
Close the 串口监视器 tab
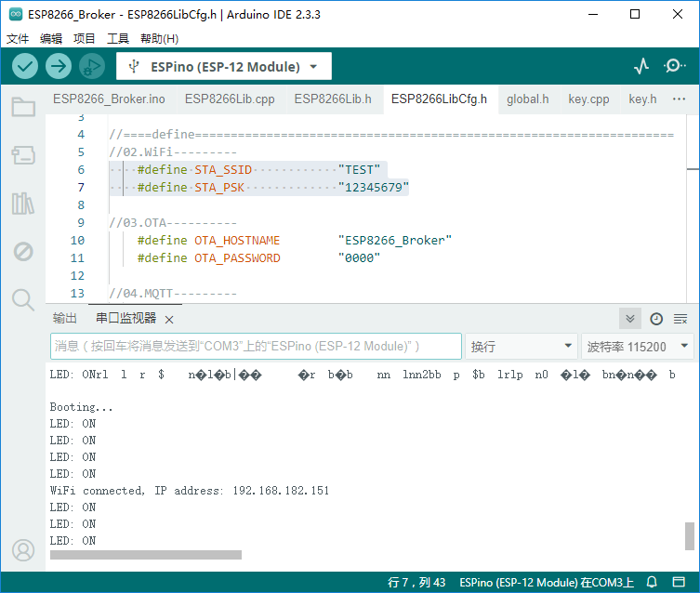point(169,320)
